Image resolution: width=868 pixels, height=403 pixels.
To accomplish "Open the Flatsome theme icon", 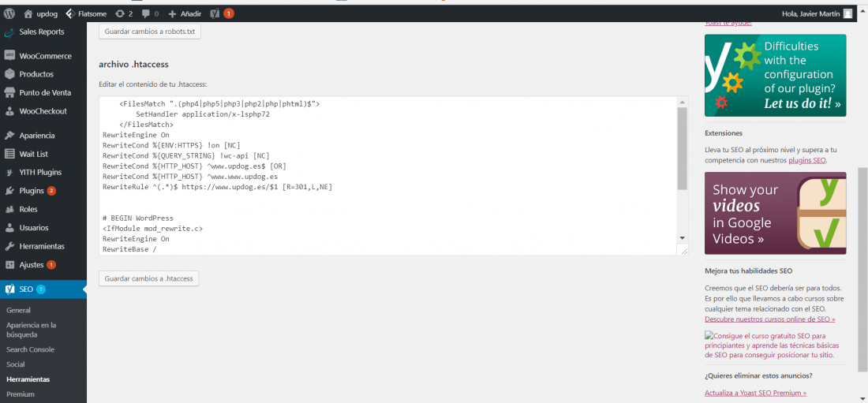I will 69,13.
